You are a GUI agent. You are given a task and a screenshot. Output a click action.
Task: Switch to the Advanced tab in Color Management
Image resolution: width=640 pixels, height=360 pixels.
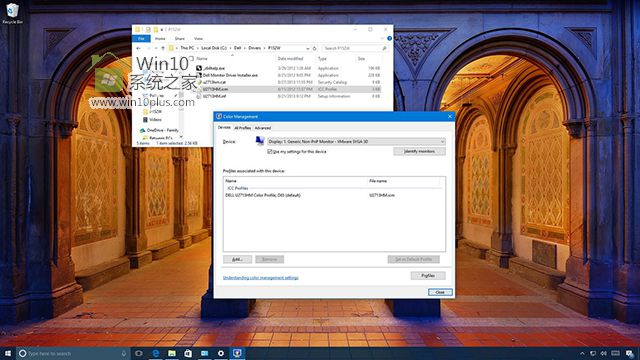(x=263, y=128)
